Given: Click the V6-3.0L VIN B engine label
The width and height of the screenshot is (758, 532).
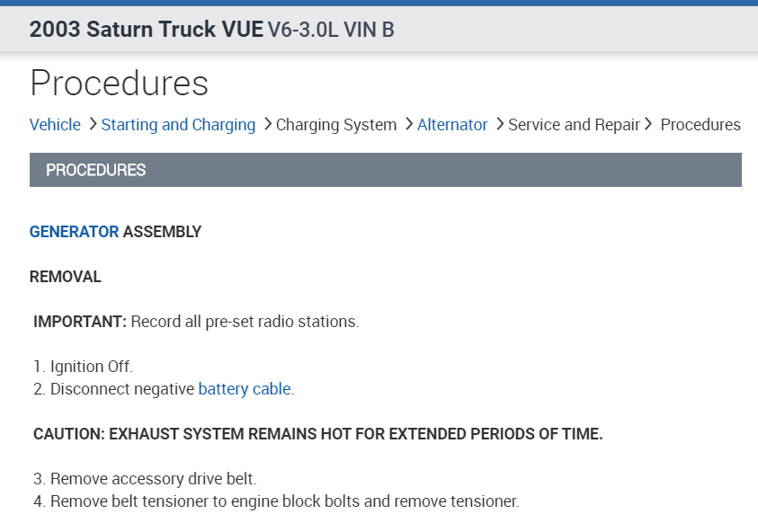Looking at the screenshot, I should [x=331, y=30].
